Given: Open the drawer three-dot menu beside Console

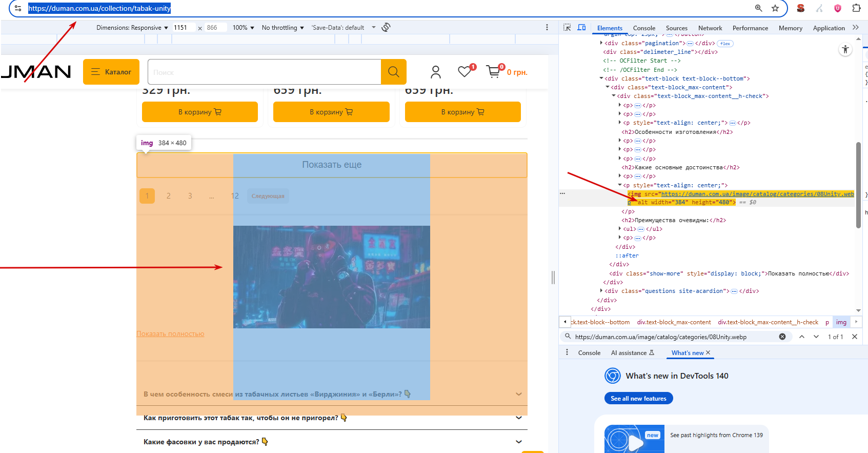Looking at the screenshot, I should pos(567,352).
